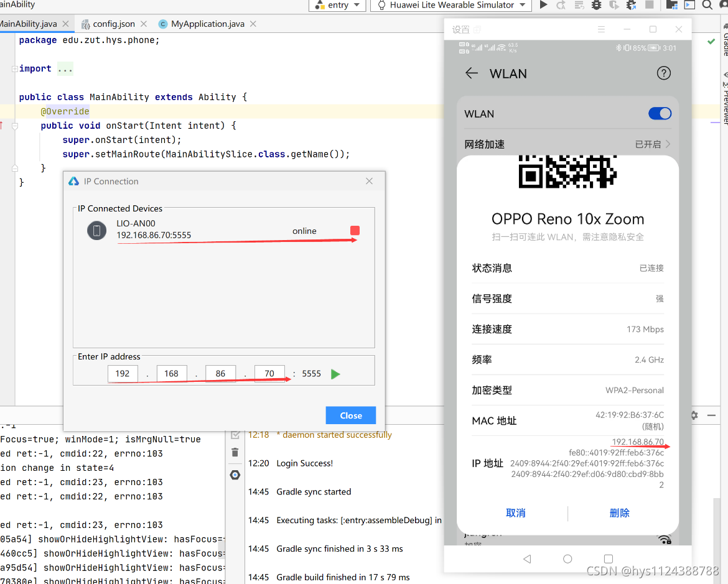The height and width of the screenshot is (584, 728).
Task: Click the WLAN QR code image
Action: tap(567, 172)
